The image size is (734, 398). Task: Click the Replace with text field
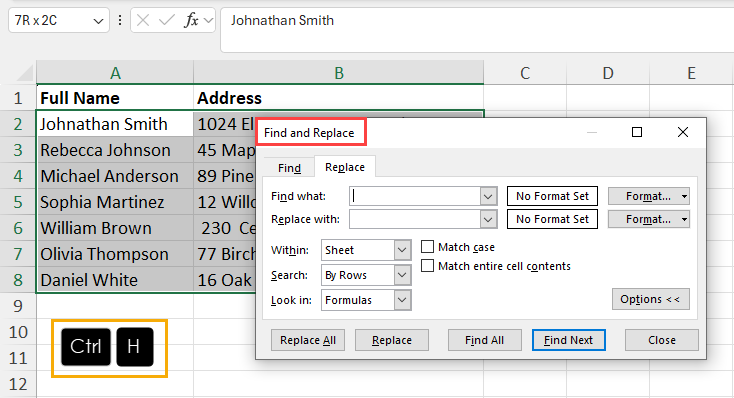coord(415,219)
